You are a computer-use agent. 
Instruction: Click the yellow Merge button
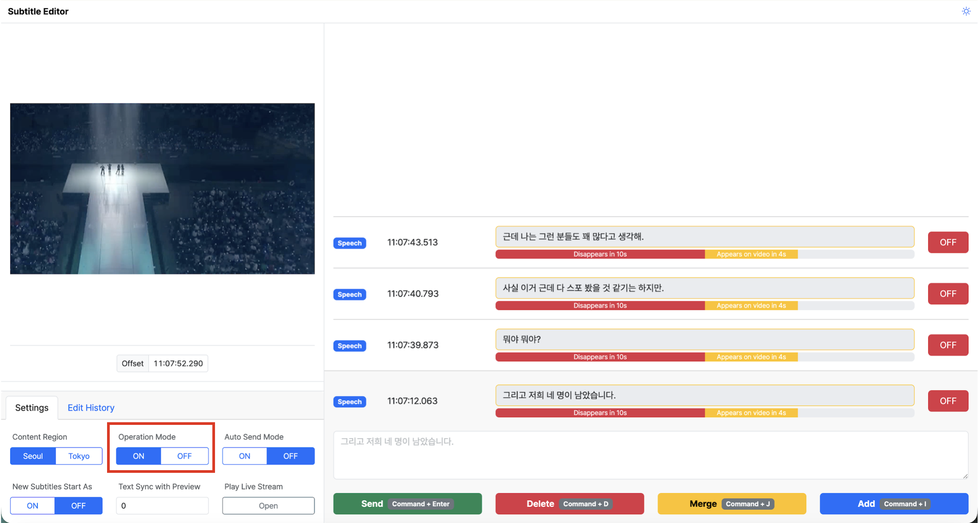click(x=732, y=504)
